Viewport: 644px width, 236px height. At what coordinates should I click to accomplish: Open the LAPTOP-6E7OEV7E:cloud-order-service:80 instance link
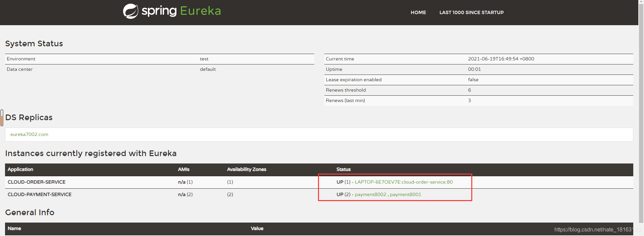[x=404, y=182]
